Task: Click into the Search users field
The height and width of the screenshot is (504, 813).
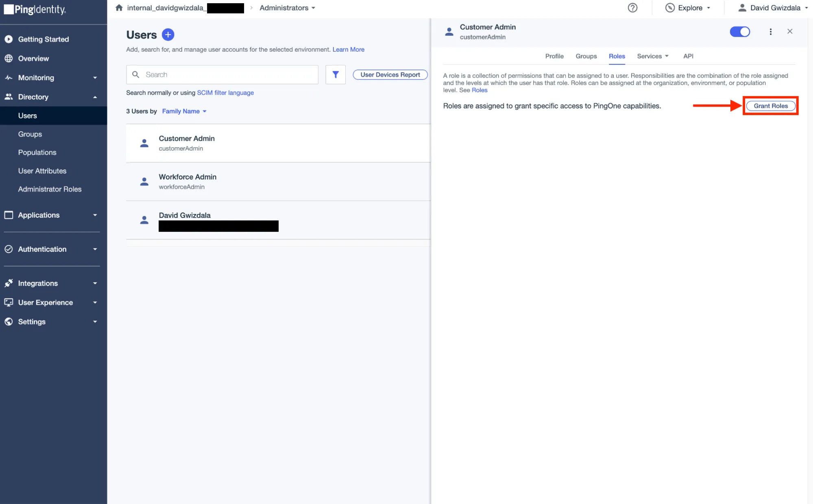Action: [x=222, y=74]
